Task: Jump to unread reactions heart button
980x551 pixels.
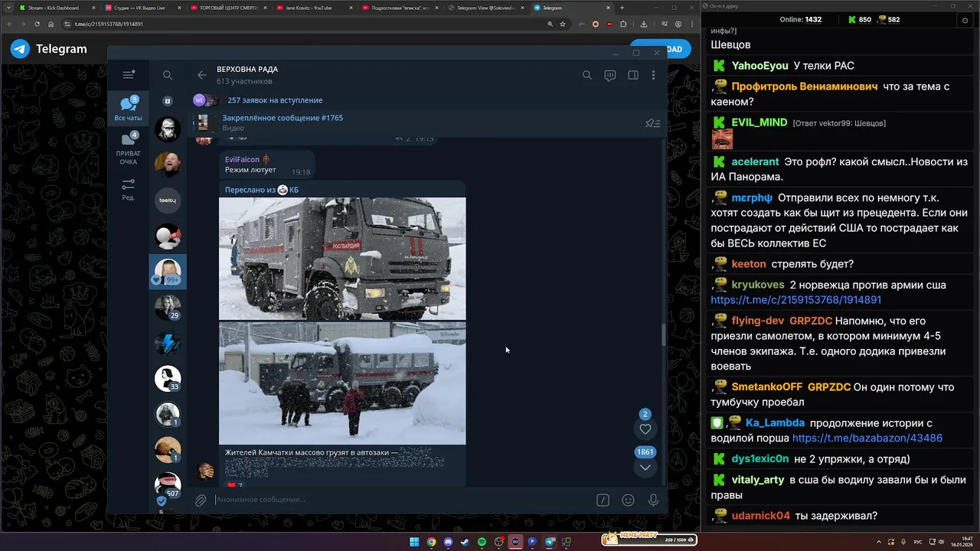Action: tap(645, 429)
